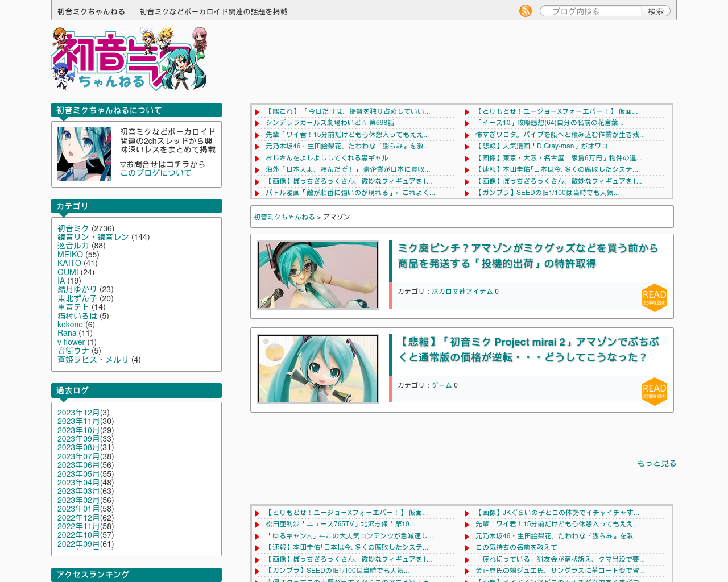Click the もっと見る link
The height and width of the screenshot is (582, 728).
[x=656, y=463]
